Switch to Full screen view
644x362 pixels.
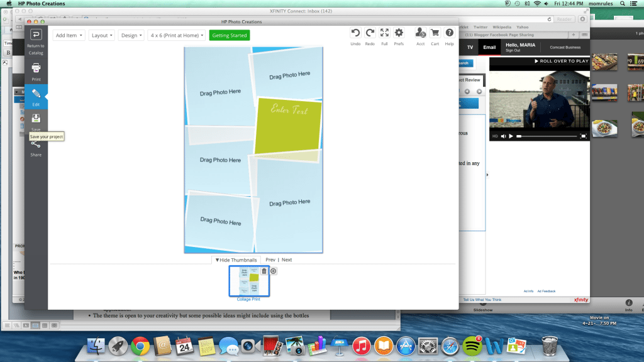[384, 33]
